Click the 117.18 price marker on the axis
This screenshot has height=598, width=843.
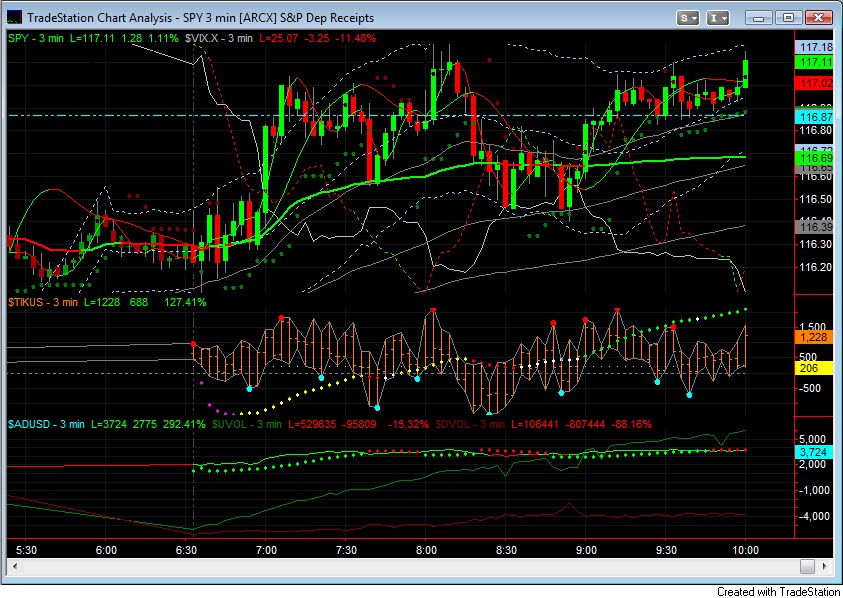[x=815, y=47]
